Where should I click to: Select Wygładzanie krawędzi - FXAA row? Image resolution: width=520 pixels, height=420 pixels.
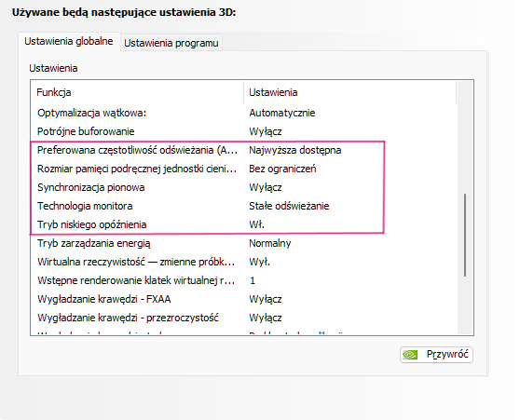243,299
